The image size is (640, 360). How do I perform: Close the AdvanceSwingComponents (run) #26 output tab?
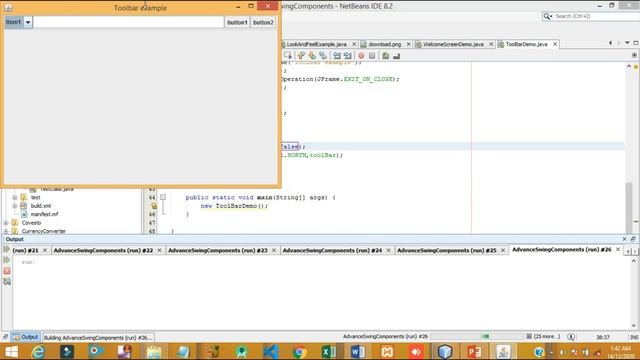pyautogui.click(x=618, y=249)
